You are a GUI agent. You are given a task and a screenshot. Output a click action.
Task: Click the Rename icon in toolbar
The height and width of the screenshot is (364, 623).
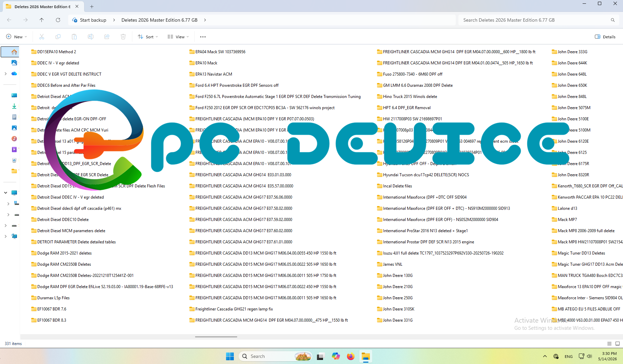pyautogui.click(x=91, y=37)
